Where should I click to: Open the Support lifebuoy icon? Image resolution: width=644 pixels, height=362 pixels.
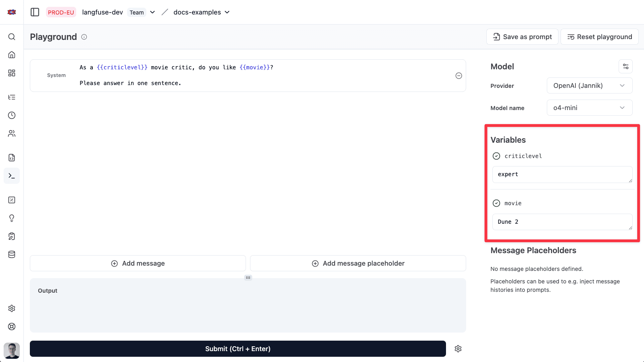point(12,327)
